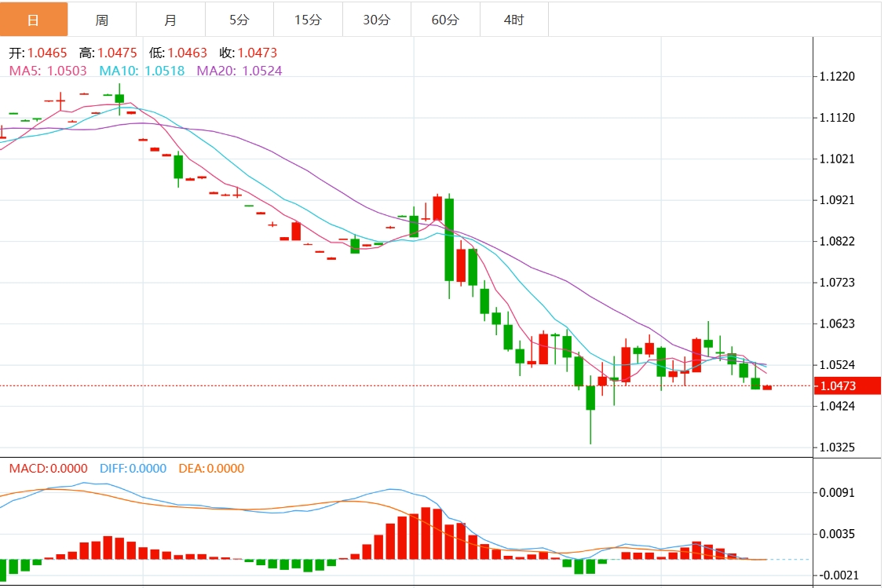Click the 0.0091 MACD axis label
The height and width of the screenshot is (588, 888).
coord(837,493)
